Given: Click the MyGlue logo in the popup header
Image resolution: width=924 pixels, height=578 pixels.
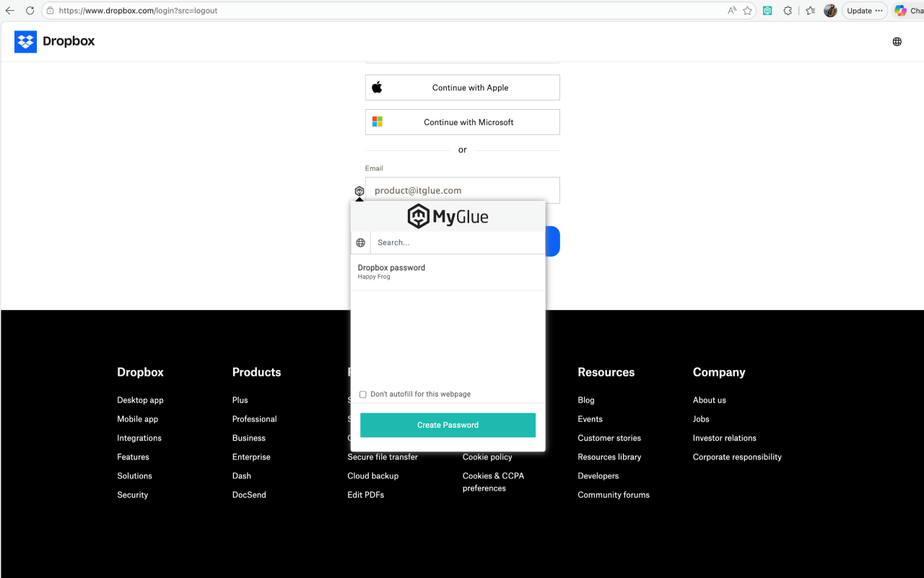Looking at the screenshot, I should click(448, 216).
